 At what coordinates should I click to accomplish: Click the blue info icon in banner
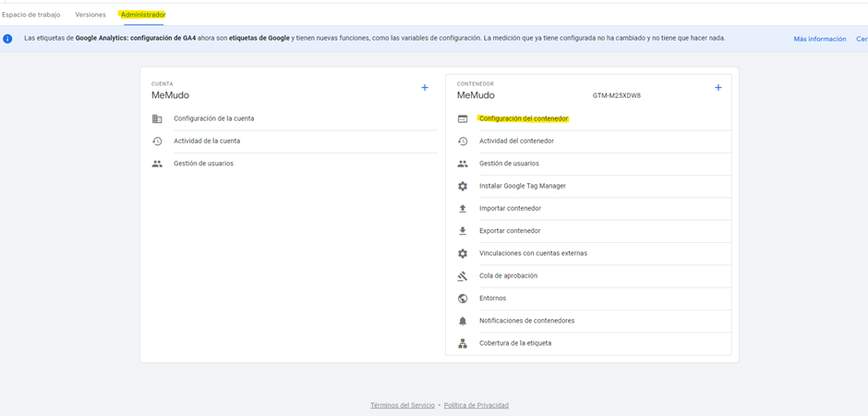click(x=7, y=39)
